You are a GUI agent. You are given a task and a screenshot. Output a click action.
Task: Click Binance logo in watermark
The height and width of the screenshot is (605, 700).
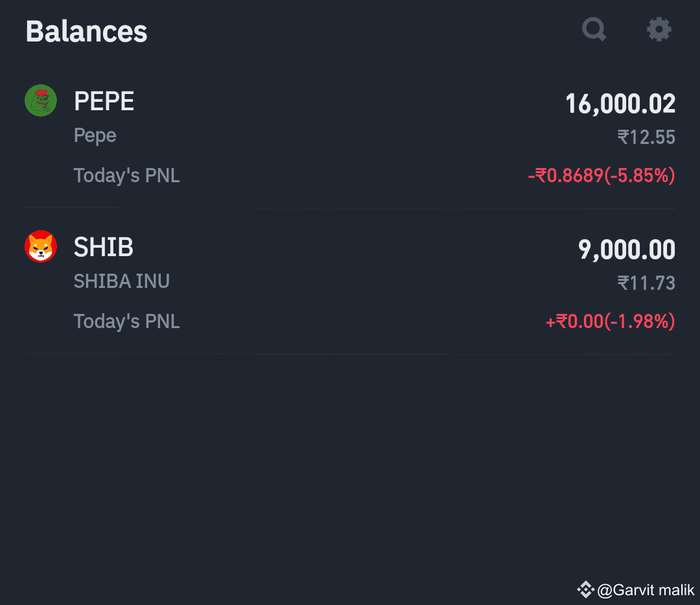(586, 590)
